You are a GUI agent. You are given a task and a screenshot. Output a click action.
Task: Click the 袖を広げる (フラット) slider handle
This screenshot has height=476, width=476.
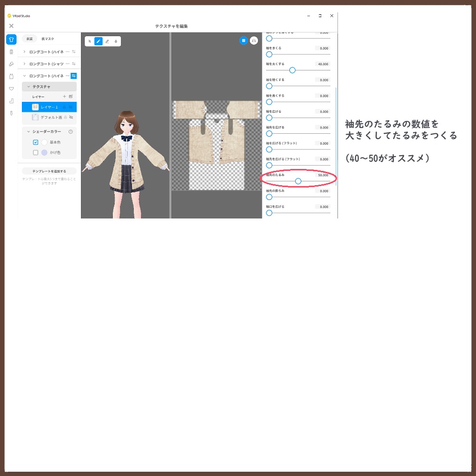(269, 149)
